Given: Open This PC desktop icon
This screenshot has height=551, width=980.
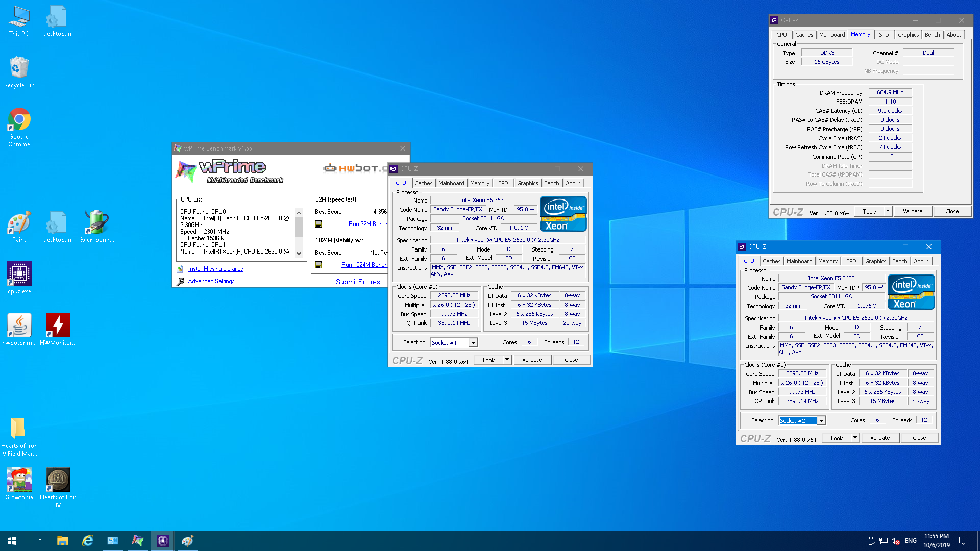Looking at the screenshot, I should coord(19,21).
